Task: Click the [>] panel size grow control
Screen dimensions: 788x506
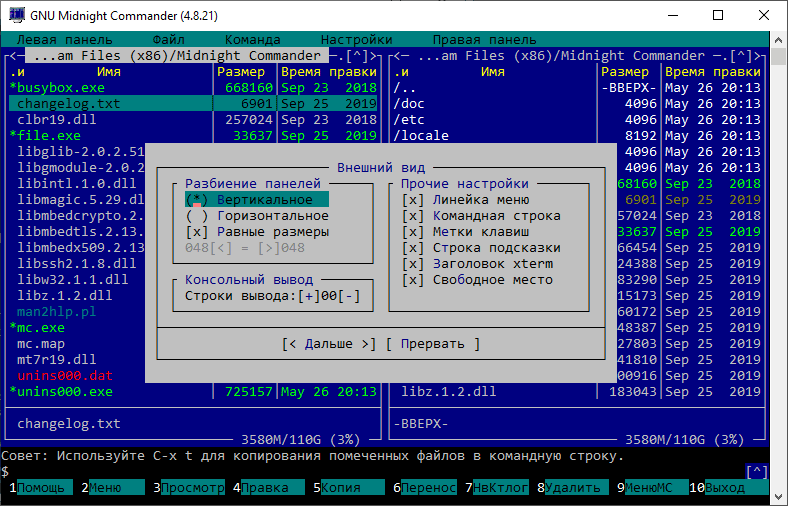Action: [x=269, y=248]
